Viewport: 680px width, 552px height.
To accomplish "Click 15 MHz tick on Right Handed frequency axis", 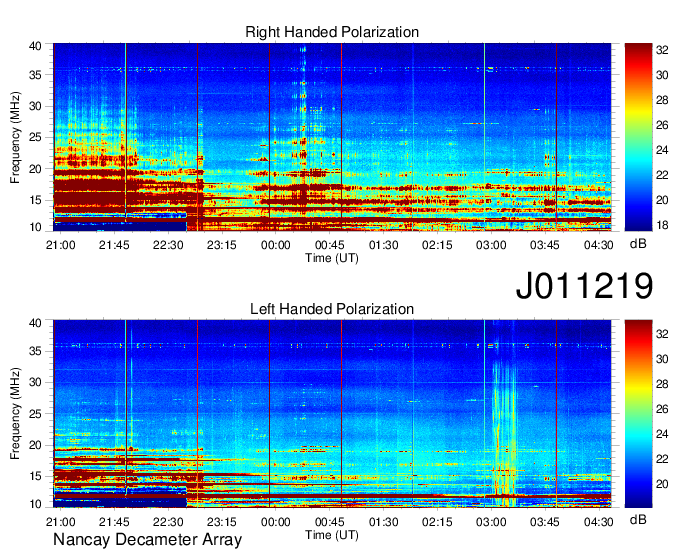I will point(35,200).
